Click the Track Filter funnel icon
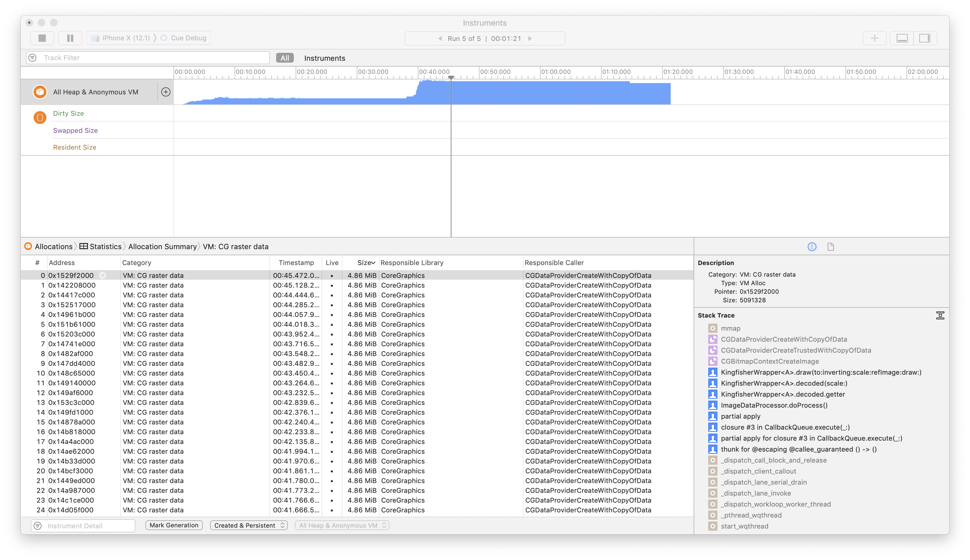This screenshot has height=560, width=970. (32, 58)
